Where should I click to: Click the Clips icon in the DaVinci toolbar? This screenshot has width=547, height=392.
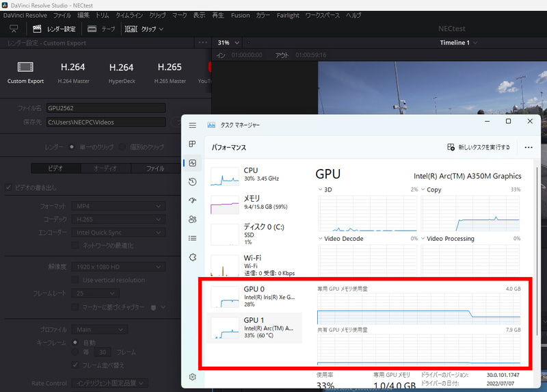click(131, 29)
